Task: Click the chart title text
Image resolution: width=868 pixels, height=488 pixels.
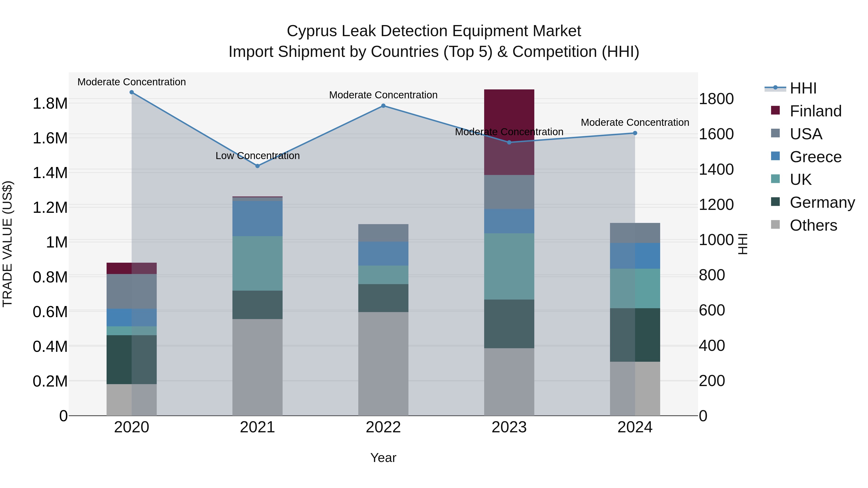Action: pos(434,41)
